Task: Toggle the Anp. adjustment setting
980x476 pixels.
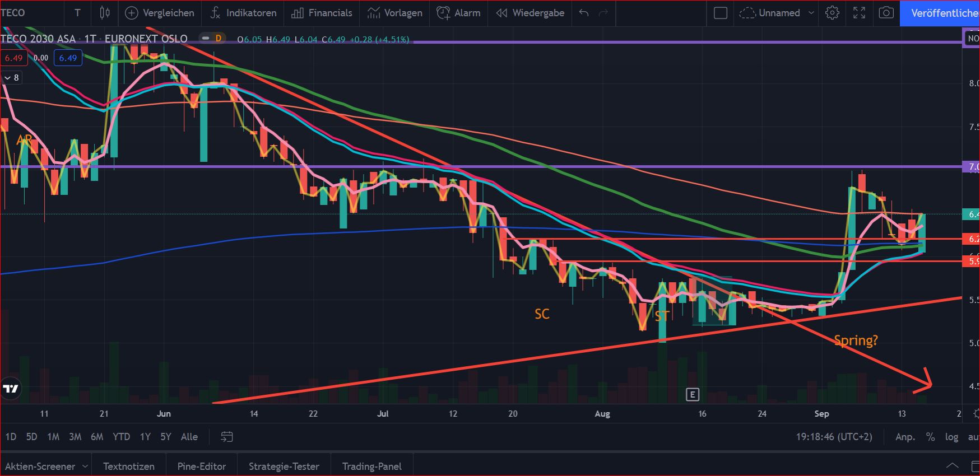Action: point(905,437)
